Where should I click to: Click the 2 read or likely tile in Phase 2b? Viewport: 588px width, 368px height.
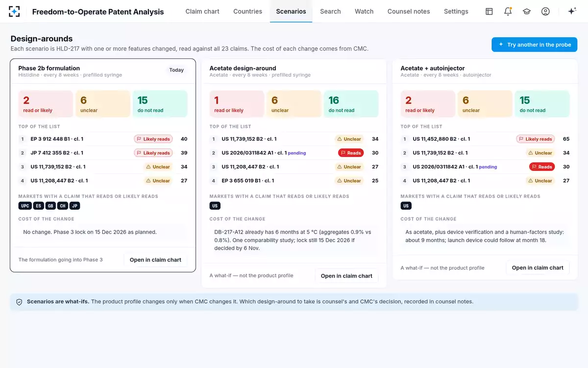click(46, 104)
